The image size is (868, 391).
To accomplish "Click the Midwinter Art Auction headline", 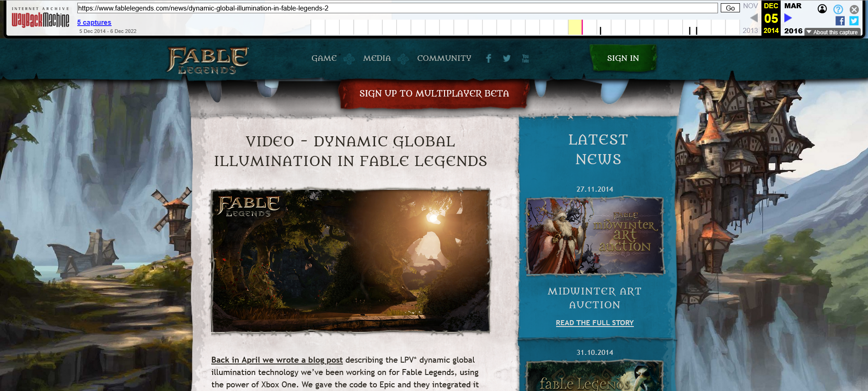I will (x=595, y=298).
